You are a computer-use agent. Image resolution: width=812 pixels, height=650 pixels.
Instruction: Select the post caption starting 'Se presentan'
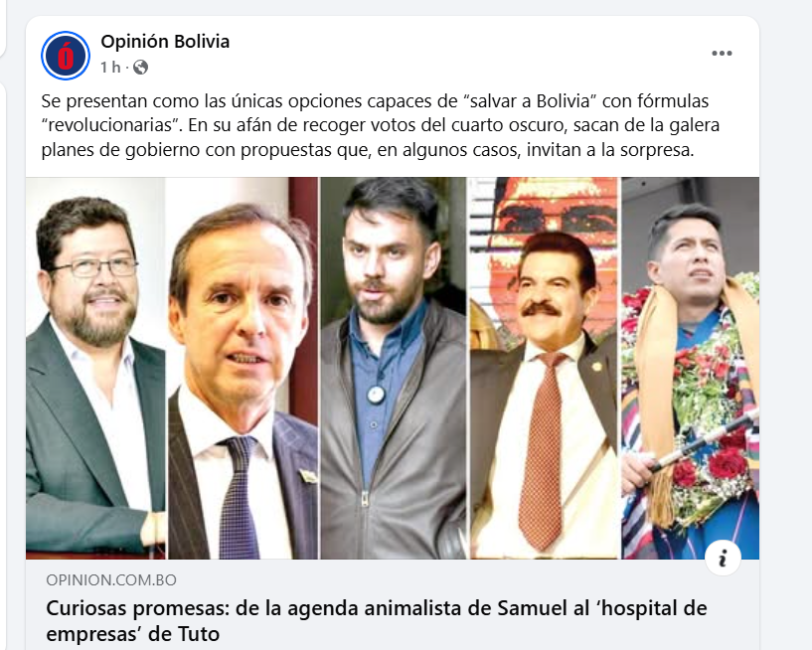380,125
